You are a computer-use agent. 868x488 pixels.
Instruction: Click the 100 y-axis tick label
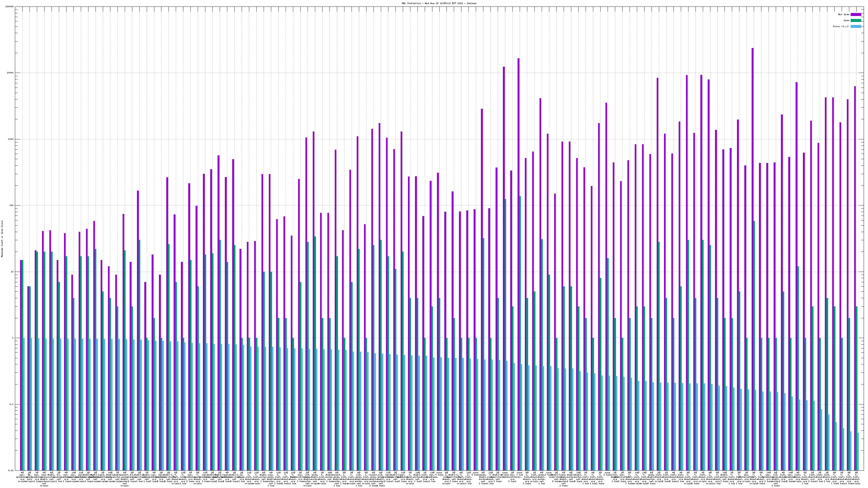pyautogui.click(x=12, y=206)
